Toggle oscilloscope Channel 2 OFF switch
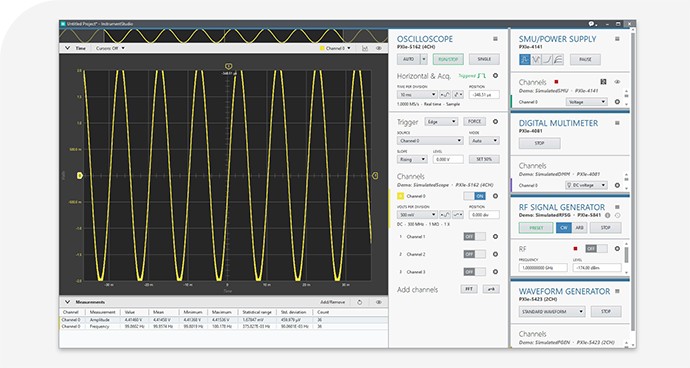Image resolution: width=690 pixels, height=368 pixels. coord(475,254)
